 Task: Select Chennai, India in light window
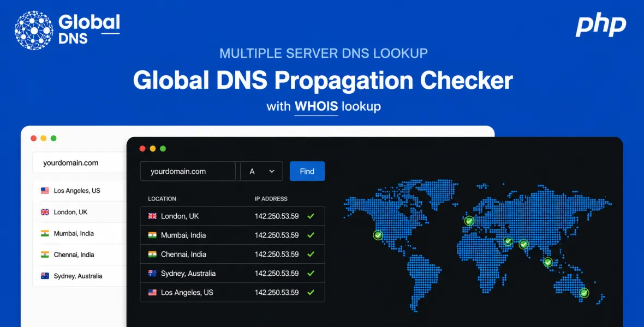point(74,255)
